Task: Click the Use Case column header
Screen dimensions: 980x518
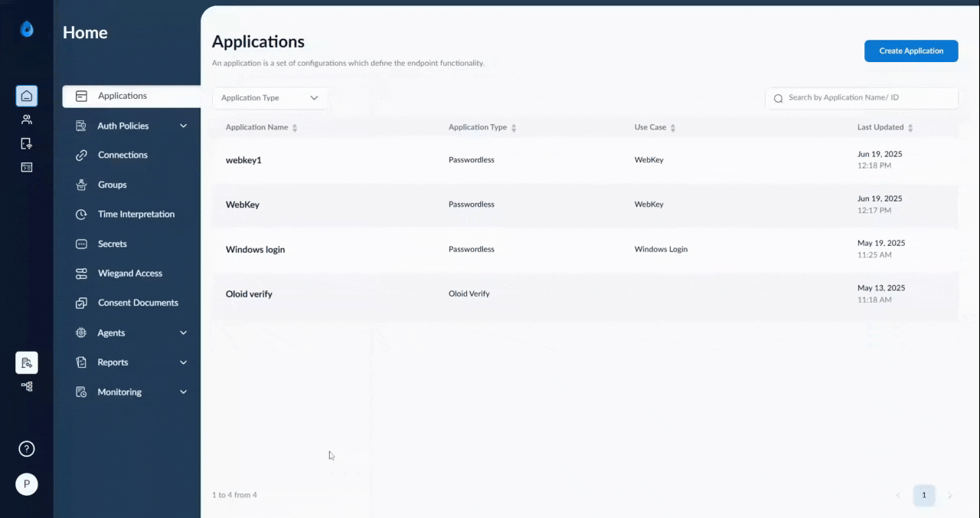Action: point(650,127)
